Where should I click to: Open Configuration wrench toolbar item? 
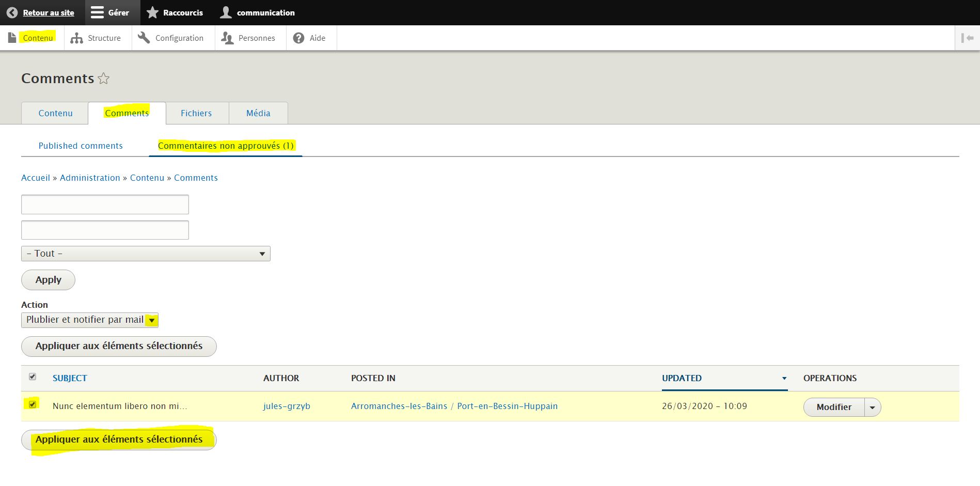click(172, 38)
